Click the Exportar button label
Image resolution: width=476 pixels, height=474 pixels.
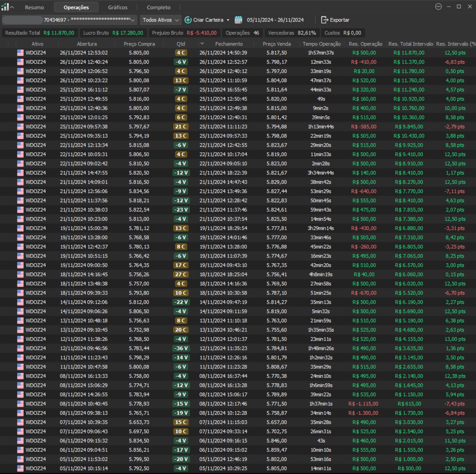(x=339, y=20)
